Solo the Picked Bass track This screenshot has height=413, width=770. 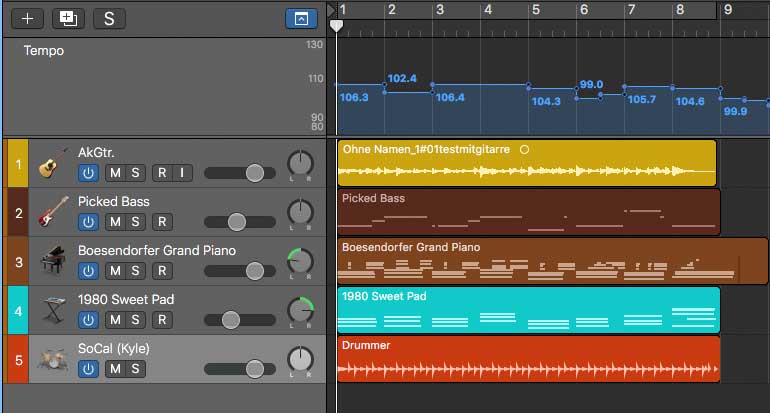(x=135, y=222)
